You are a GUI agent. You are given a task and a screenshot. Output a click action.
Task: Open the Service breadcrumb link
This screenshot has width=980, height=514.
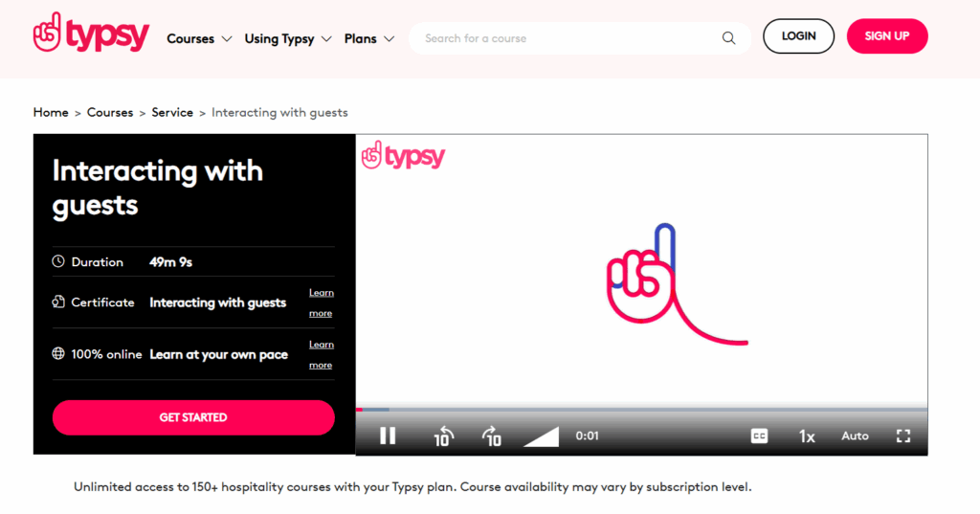click(x=172, y=113)
